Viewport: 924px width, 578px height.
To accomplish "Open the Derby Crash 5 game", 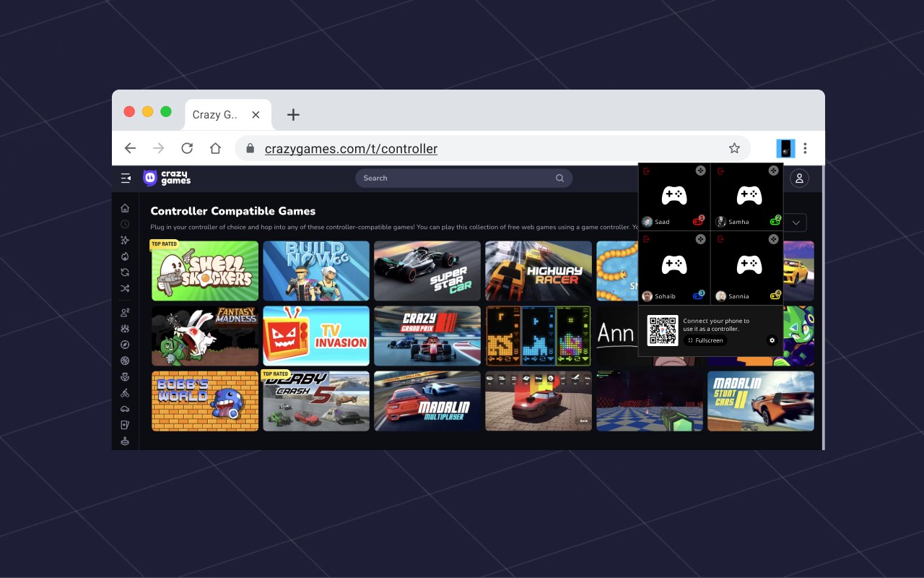I will [316, 401].
